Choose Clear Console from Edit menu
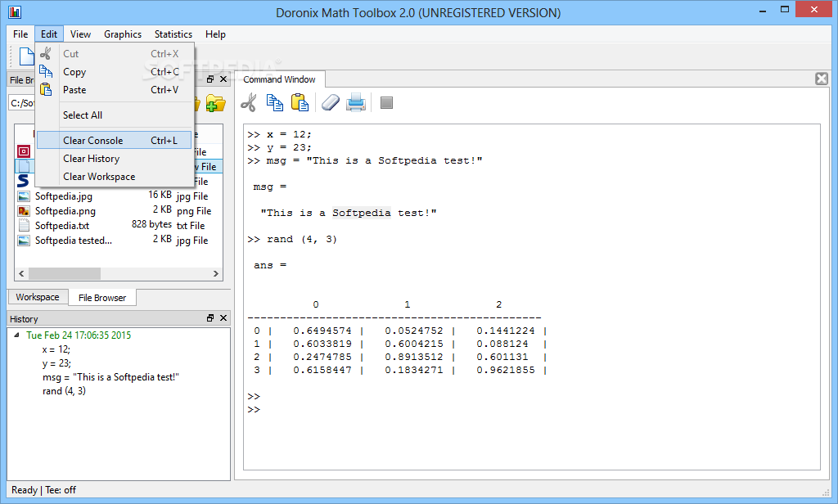The image size is (838, 504). click(114, 140)
